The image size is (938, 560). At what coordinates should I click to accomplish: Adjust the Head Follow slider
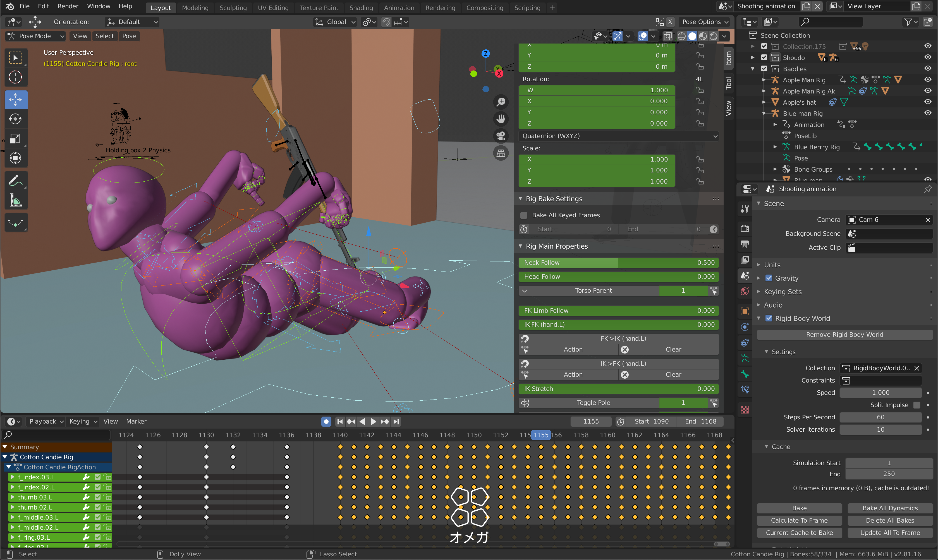(x=619, y=277)
